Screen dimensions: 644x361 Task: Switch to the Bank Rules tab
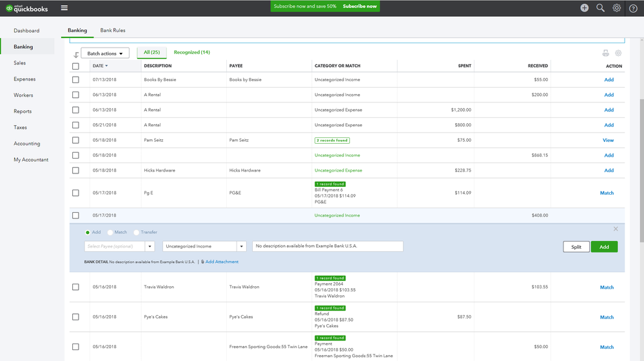tap(113, 30)
